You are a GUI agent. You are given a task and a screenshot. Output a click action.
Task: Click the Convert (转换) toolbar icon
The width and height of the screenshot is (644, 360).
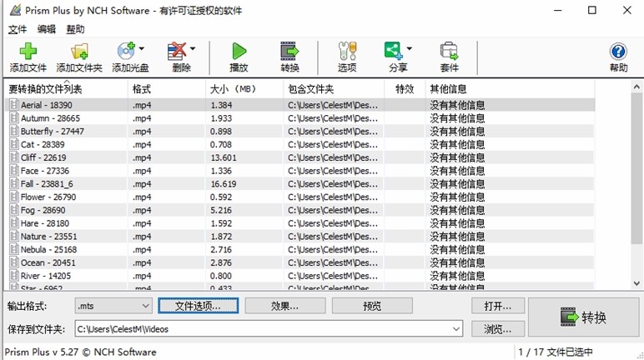(289, 52)
